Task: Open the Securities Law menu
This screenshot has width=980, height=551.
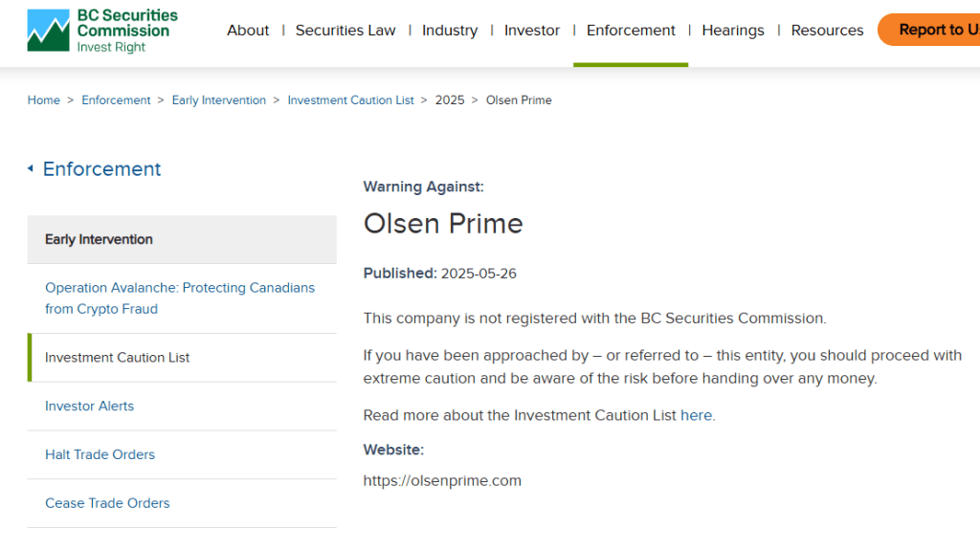Action: click(345, 30)
